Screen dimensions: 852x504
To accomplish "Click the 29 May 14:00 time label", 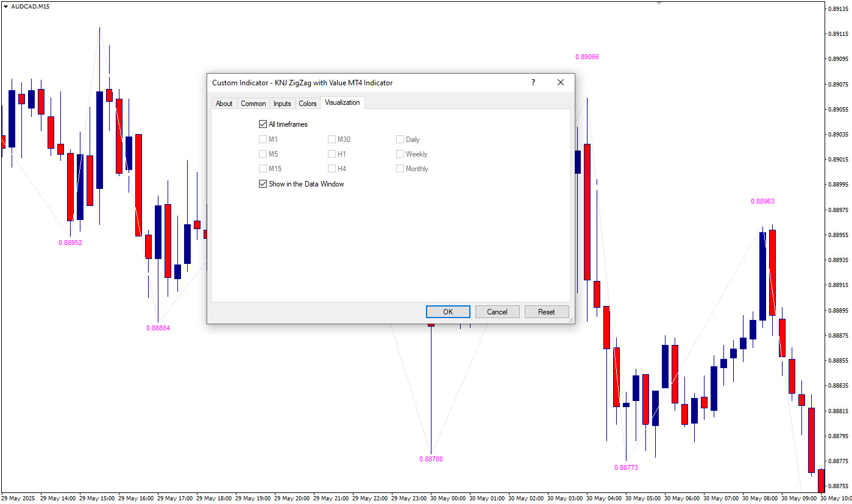I will (58, 499).
